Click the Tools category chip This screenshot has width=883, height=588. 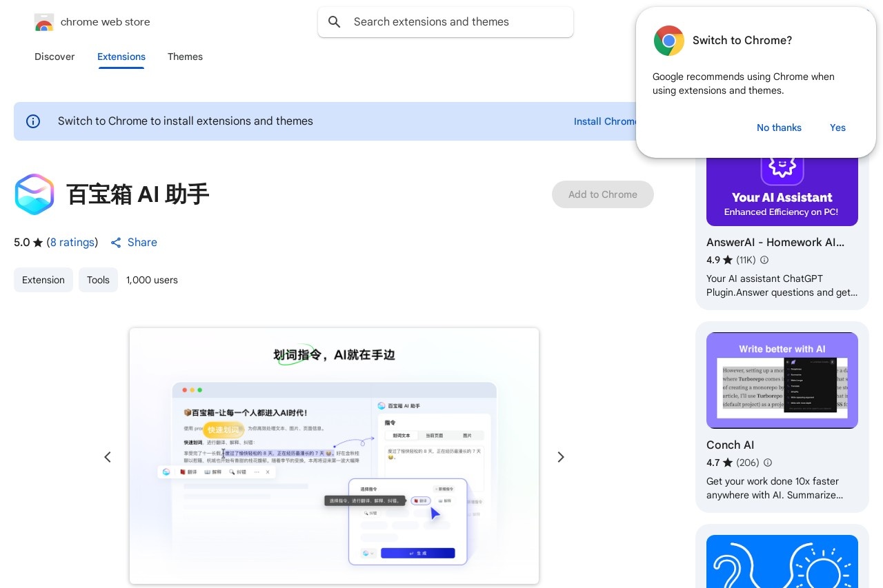click(98, 280)
